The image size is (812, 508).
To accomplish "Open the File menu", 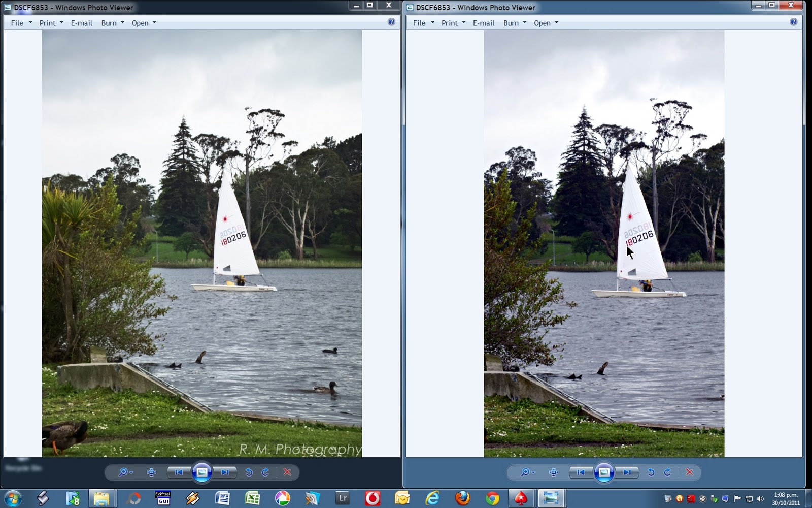I will coord(17,23).
